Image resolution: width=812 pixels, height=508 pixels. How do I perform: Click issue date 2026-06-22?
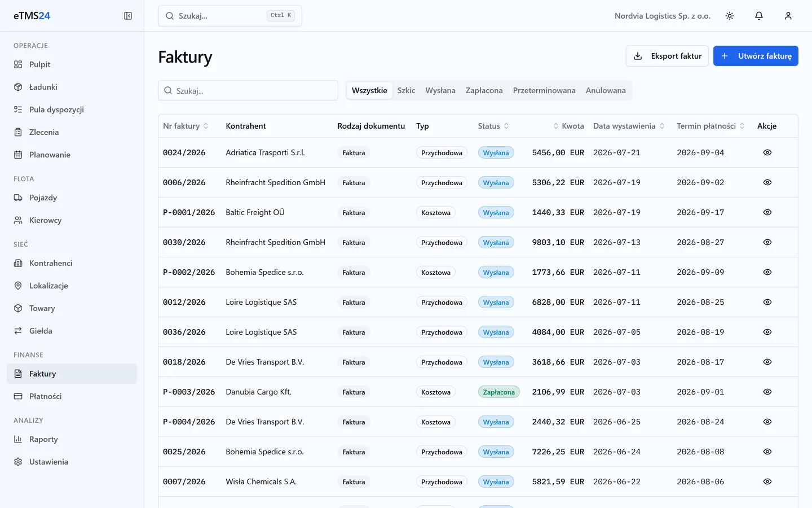click(x=617, y=481)
